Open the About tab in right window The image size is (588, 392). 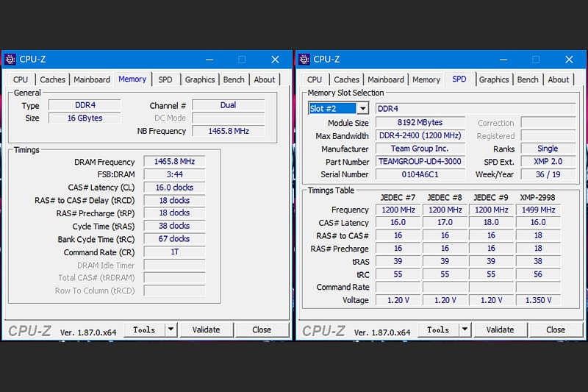click(x=559, y=79)
